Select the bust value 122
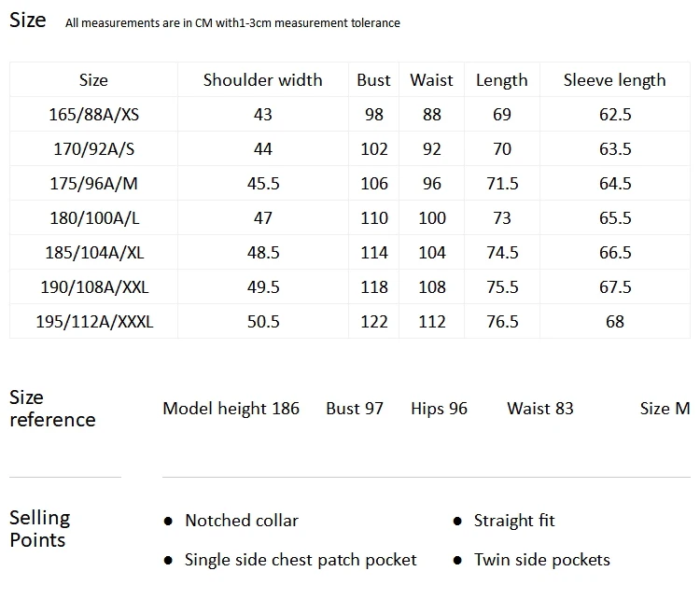Image resolution: width=700 pixels, height=599 pixels. click(x=374, y=321)
